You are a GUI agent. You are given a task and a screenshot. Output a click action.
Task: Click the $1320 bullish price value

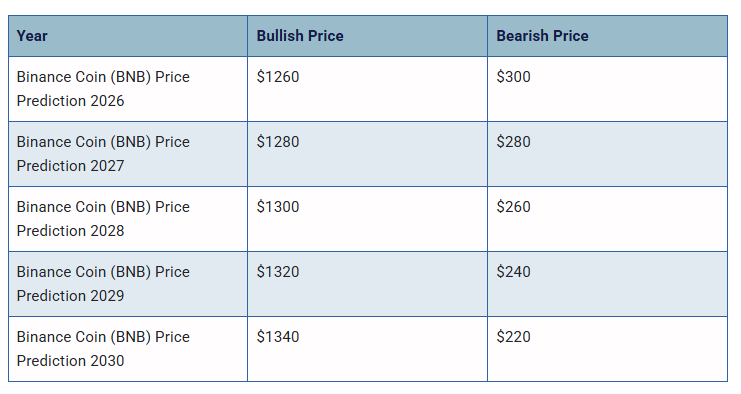(278, 272)
